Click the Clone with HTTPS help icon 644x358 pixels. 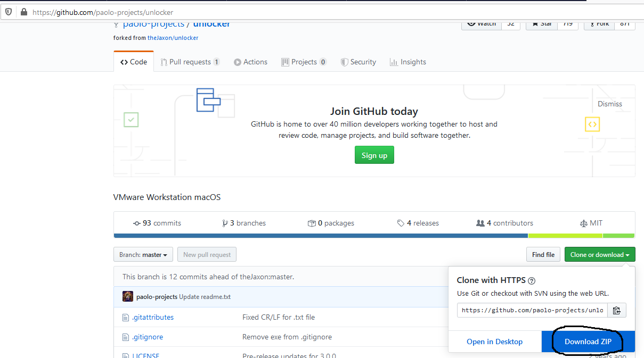coord(532,281)
